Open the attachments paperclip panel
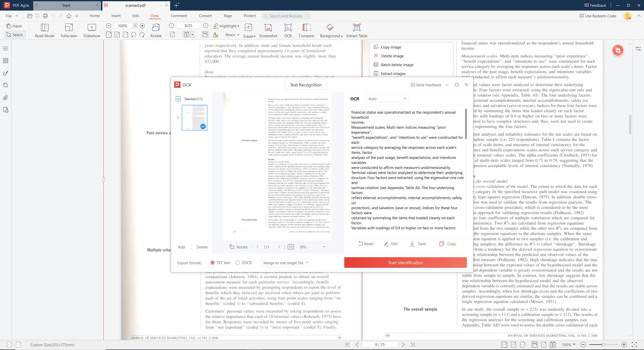644x350 pixels. point(5,98)
